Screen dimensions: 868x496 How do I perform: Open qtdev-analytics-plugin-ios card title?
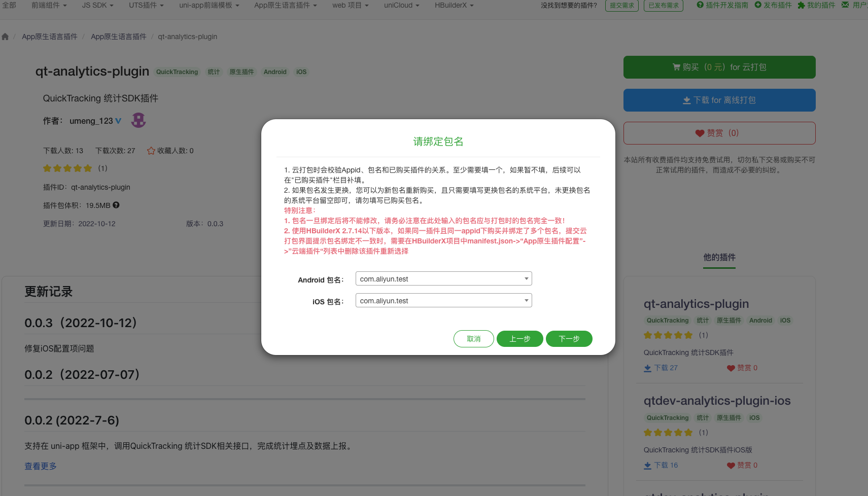tap(717, 401)
